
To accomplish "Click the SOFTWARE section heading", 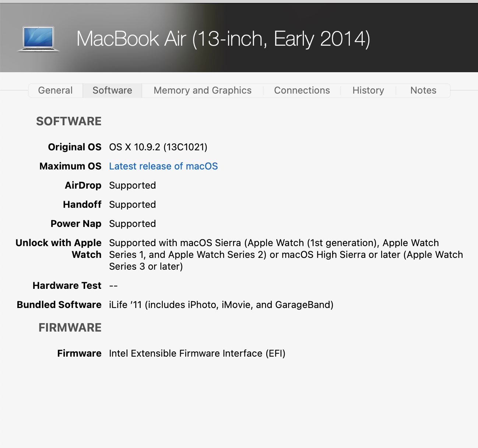I will click(x=69, y=121).
